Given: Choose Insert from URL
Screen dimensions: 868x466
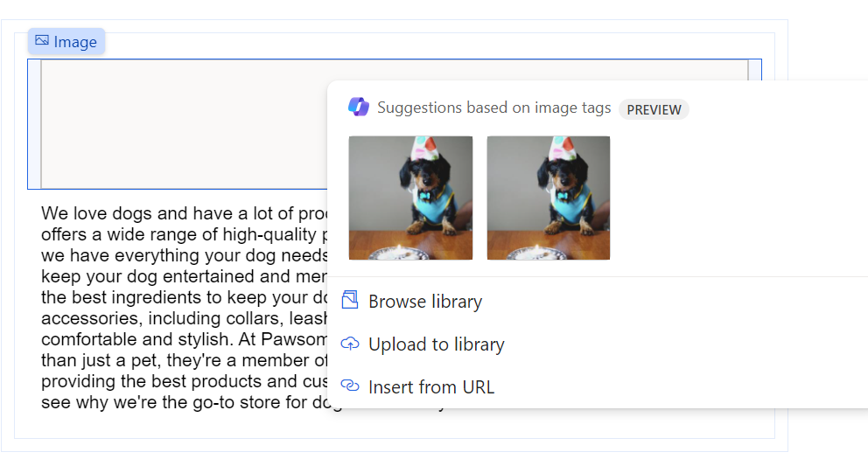Looking at the screenshot, I should [x=431, y=386].
